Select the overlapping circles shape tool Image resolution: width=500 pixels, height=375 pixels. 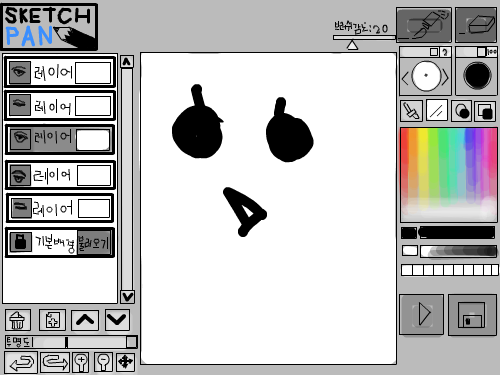coord(461,111)
